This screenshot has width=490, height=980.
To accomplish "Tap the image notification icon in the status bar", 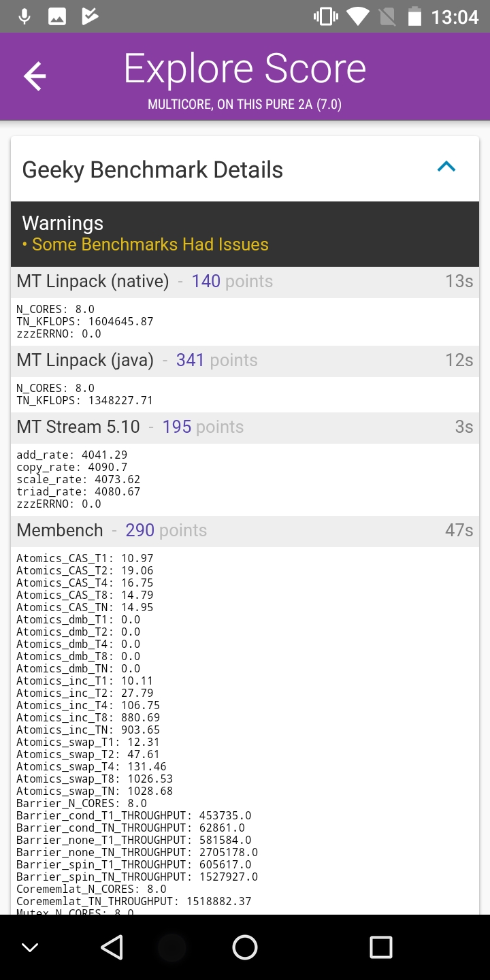I will click(57, 17).
